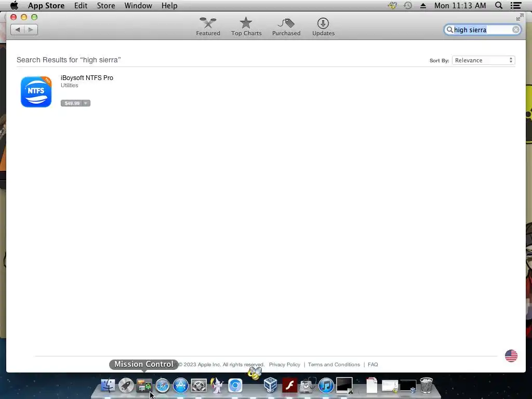Viewport: 532px width, 399px height.
Task: Open the Trash in the dock
Action: tap(427, 385)
